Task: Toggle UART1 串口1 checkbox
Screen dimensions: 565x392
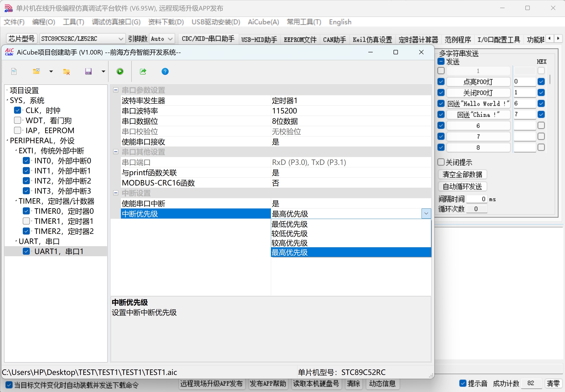Action: click(26, 251)
